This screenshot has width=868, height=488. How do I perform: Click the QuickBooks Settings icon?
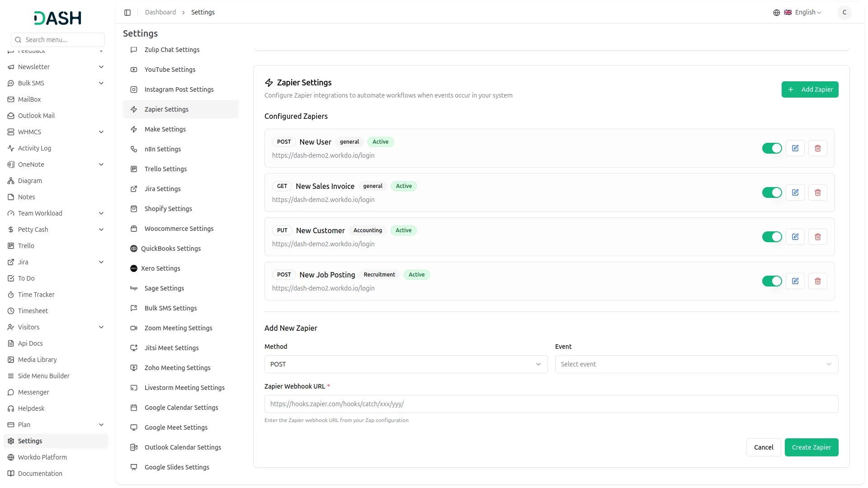[x=134, y=249]
